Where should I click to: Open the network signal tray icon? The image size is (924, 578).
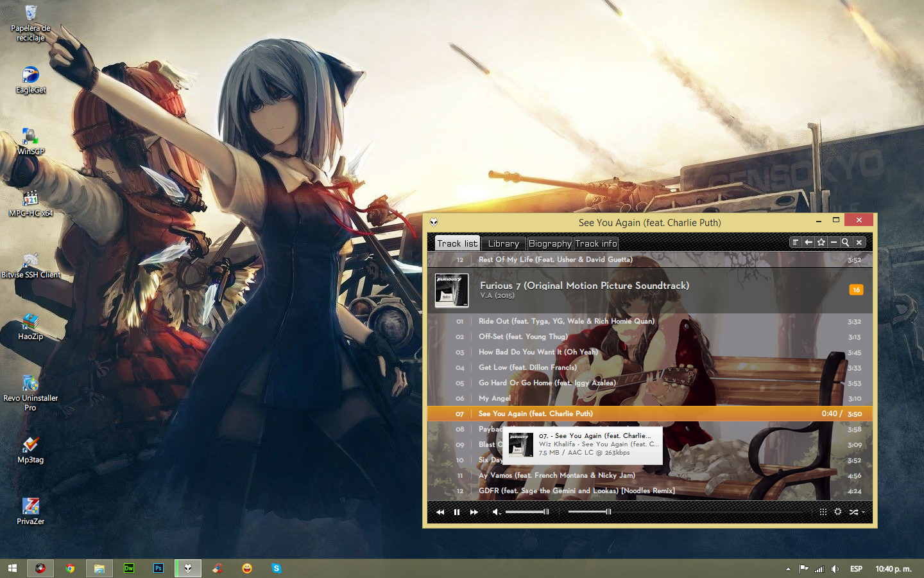point(819,569)
